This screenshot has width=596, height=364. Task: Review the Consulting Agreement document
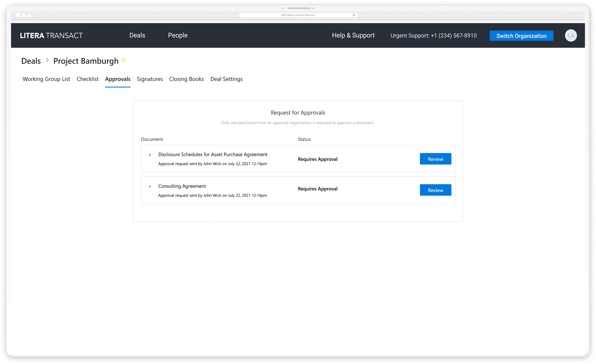pos(435,190)
